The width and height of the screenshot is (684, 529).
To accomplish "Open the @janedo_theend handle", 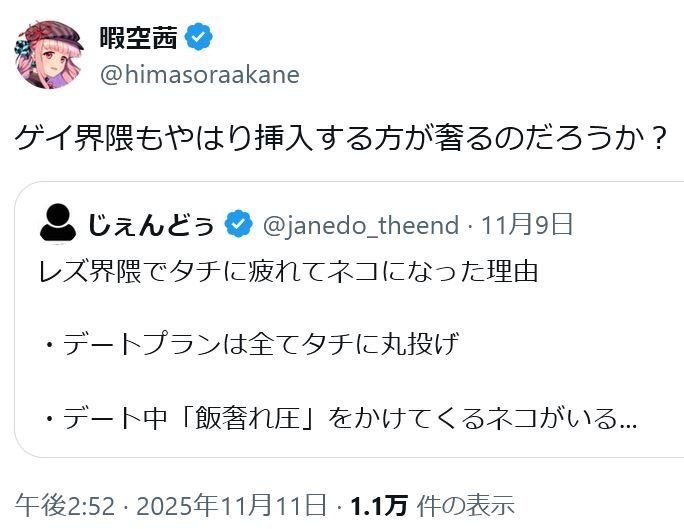I will point(359,224).
